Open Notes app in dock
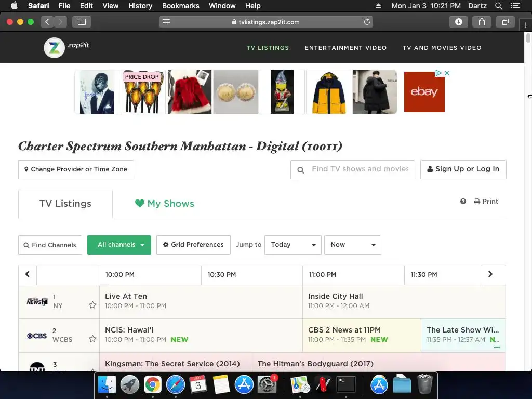Screen dimensions: 532x399 coord(221,385)
